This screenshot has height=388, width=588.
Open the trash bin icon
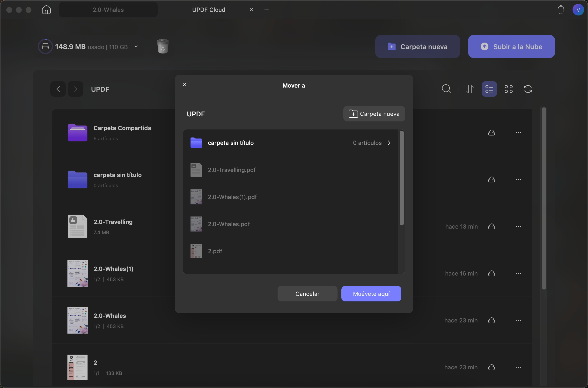pos(163,46)
